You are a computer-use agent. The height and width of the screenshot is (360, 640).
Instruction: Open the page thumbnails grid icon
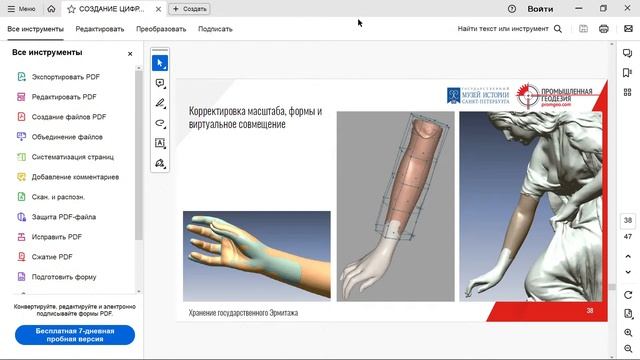628,92
